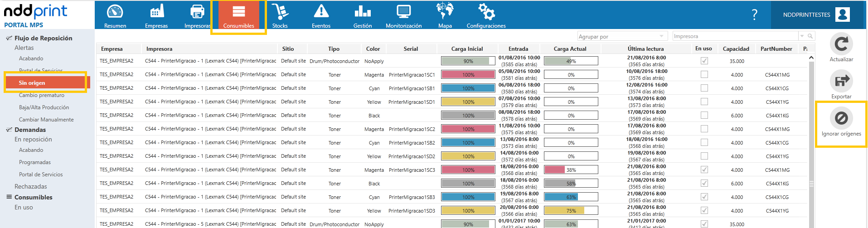The height and width of the screenshot is (228, 868).
Task: Click the Actualizar refresh icon
Action: [841, 44]
